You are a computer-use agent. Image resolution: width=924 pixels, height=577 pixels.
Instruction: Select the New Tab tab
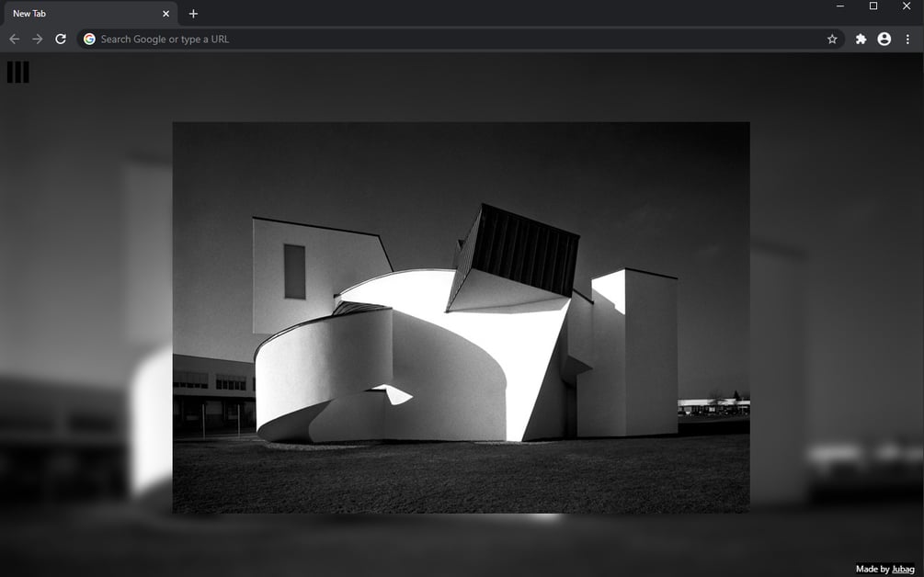point(89,14)
